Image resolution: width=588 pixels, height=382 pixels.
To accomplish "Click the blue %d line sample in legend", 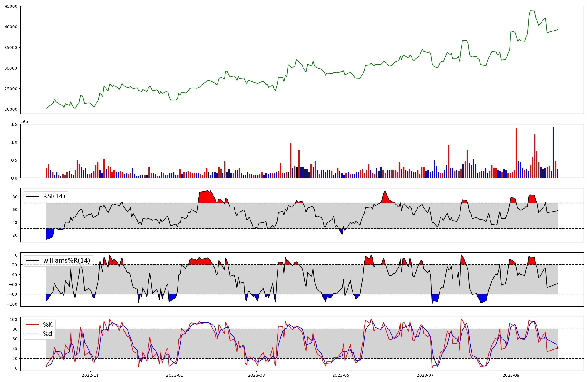I will coord(32,334).
